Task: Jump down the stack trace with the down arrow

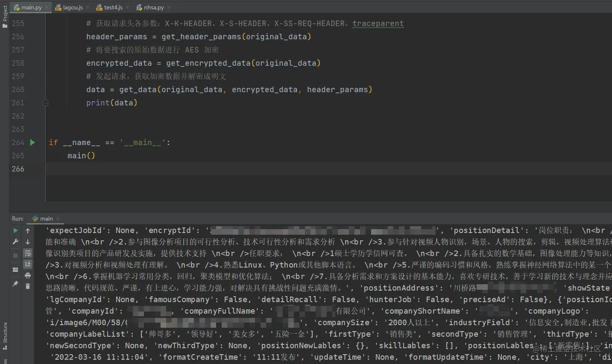Action: click(x=28, y=242)
